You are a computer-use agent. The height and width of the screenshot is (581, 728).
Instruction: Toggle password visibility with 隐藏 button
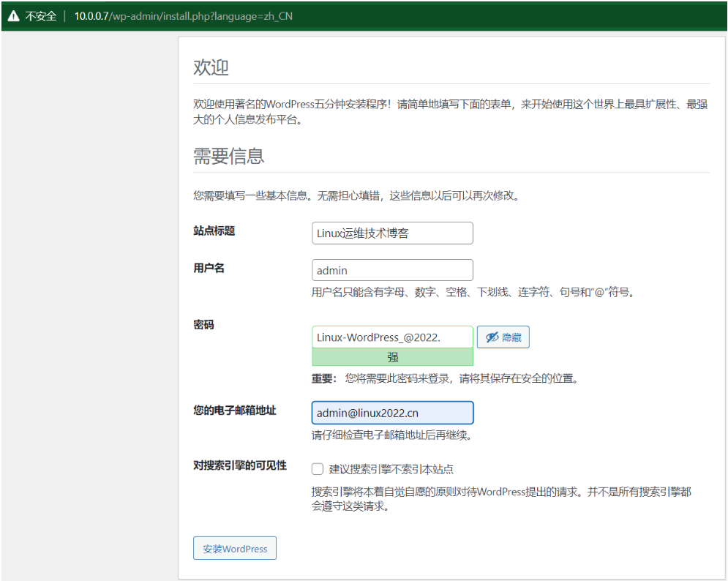click(x=503, y=337)
